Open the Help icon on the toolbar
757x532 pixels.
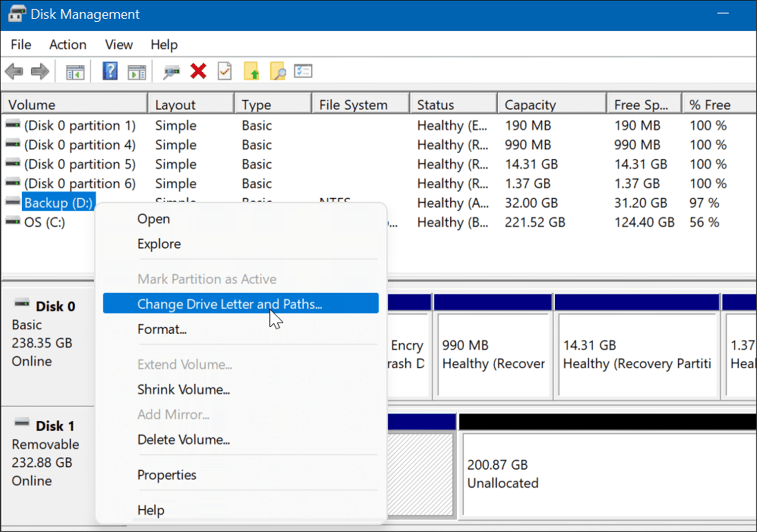pos(110,71)
